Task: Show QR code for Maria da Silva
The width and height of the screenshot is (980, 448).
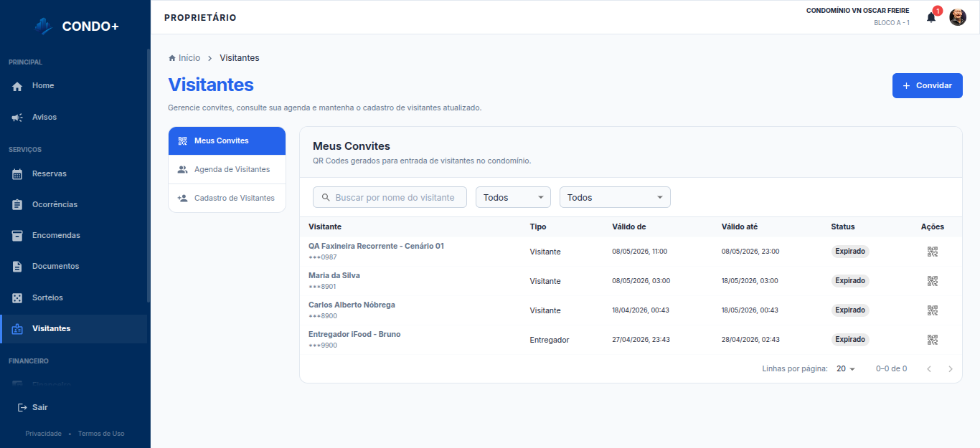Action: (933, 281)
